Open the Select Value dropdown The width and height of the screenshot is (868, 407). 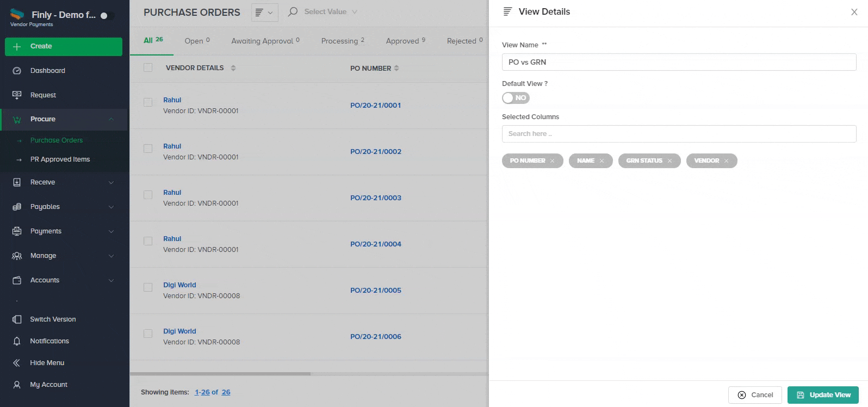(x=330, y=11)
